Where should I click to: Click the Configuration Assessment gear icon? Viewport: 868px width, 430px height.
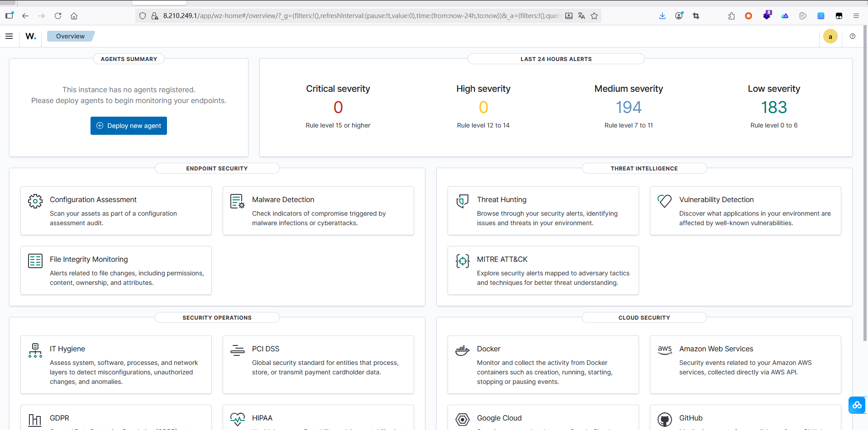tap(35, 201)
